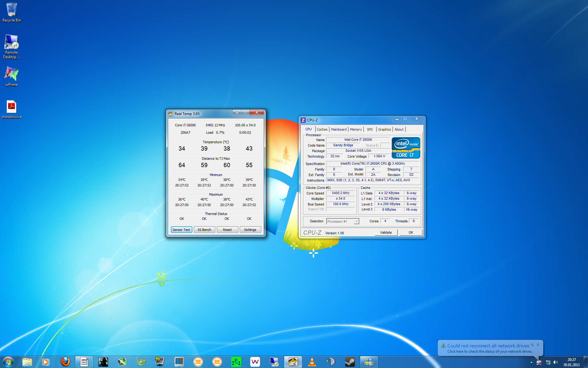Click the 5400.12 MHz reading in Real Temp
This screenshot has height=368, width=588.
pos(215,125)
